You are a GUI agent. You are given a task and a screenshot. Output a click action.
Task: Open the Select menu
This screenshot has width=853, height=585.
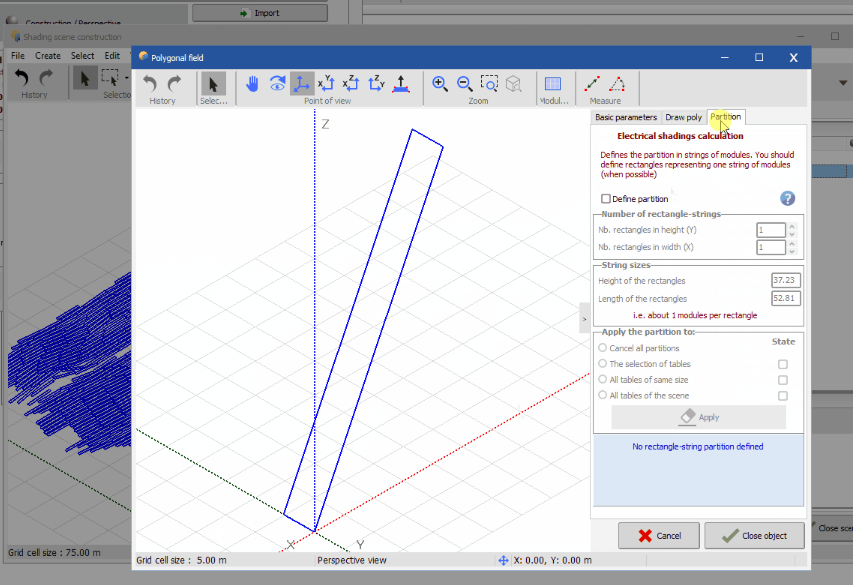point(82,56)
